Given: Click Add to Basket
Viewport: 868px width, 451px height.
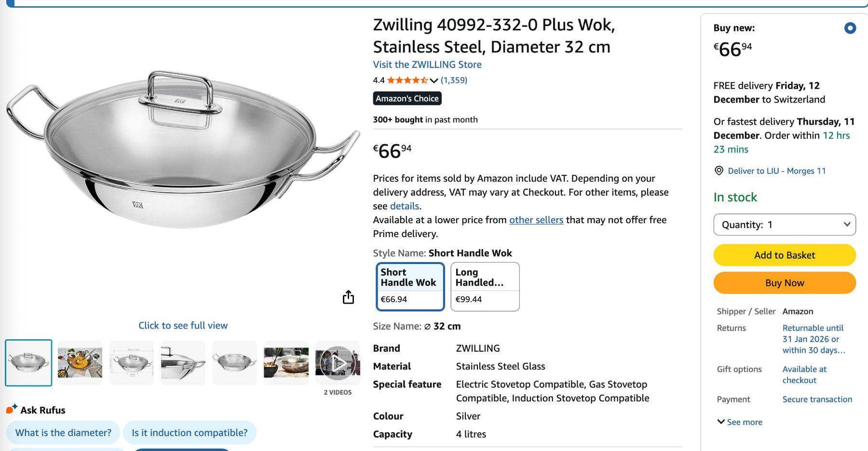Looking at the screenshot, I should (x=784, y=255).
